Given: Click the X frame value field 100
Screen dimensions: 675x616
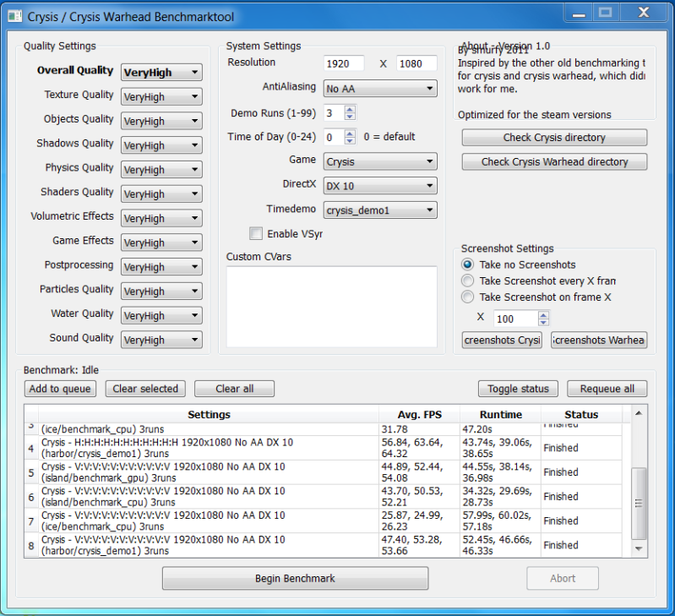Looking at the screenshot, I should pos(515,319).
